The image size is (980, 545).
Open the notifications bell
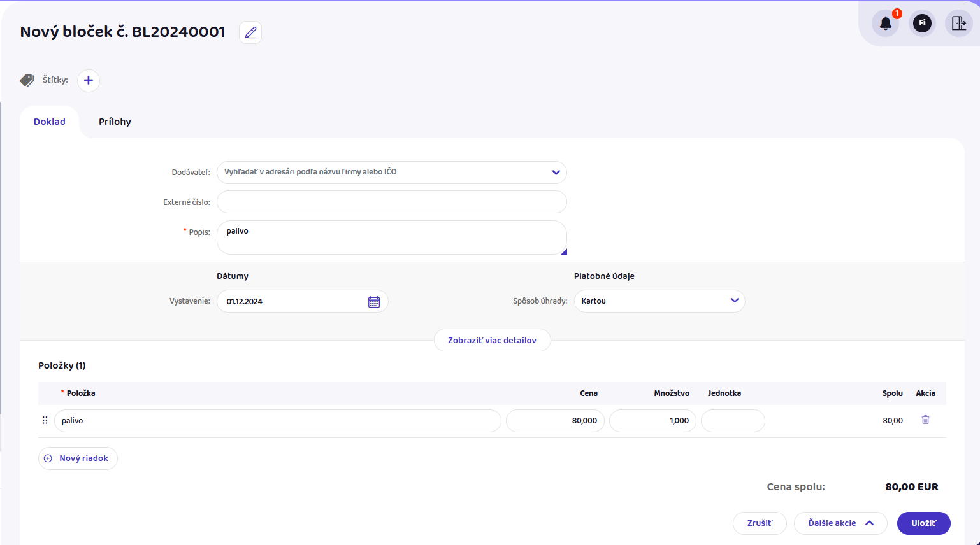coord(885,24)
